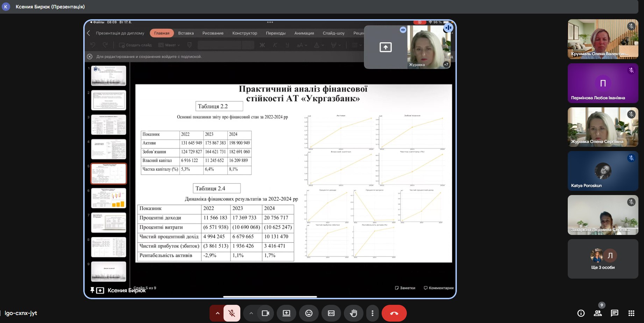Open the Слайд-шоу ribbon tab
Viewport: 644px width, 323px height.
(x=333, y=33)
